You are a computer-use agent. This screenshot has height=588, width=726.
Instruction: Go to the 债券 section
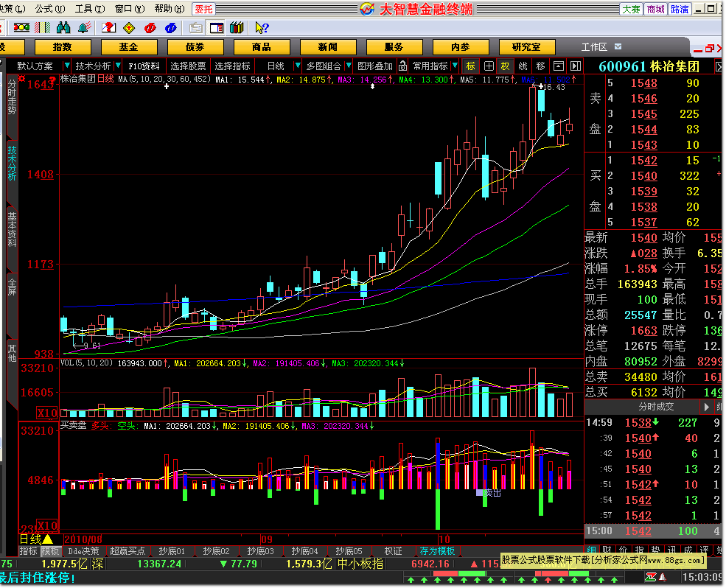click(195, 47)
